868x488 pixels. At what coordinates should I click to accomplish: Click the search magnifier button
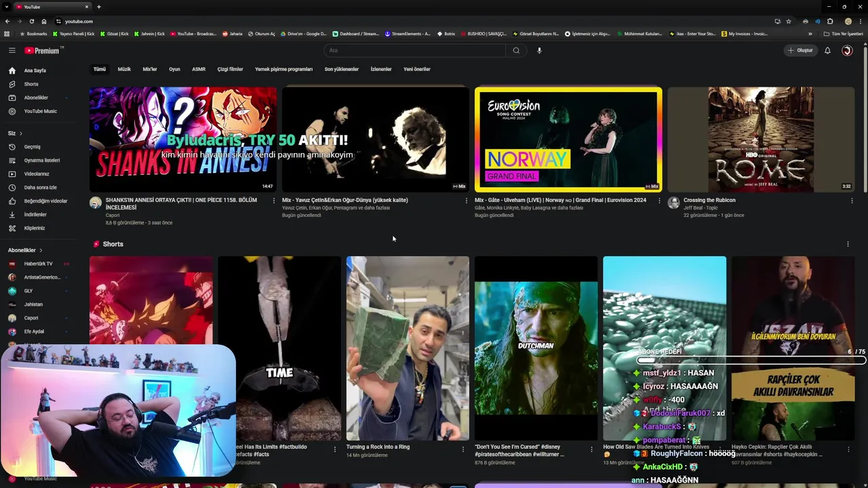516,50
